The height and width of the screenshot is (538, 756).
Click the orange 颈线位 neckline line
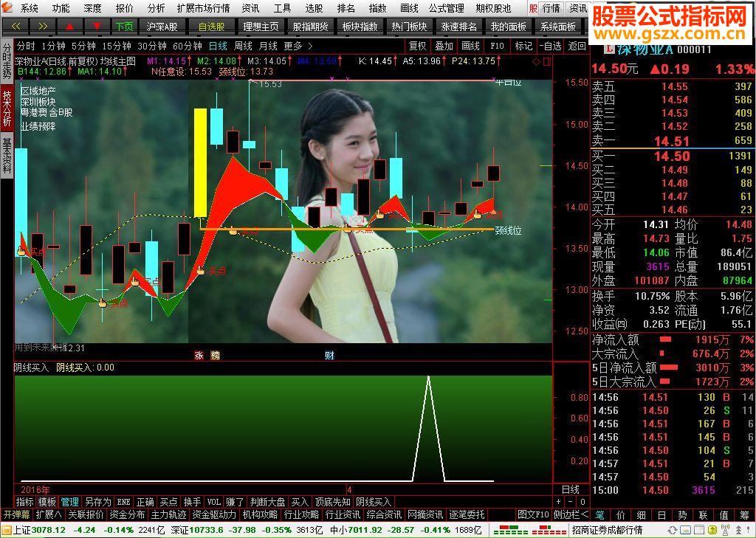[x=347, y=230]
